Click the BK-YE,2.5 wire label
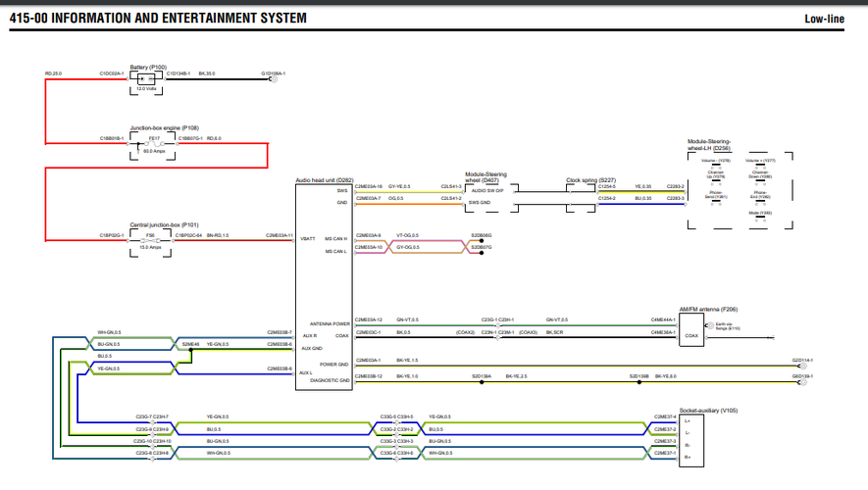 (x=516, y=376)
